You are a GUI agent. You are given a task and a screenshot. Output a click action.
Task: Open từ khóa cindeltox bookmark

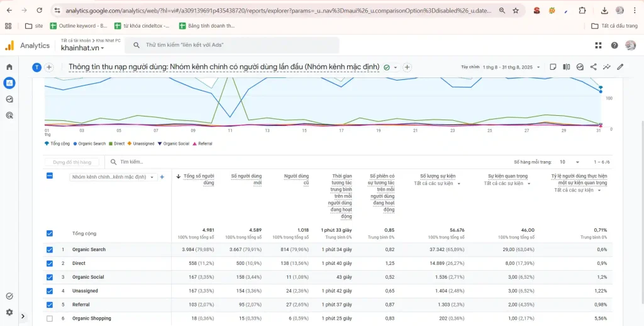click(x=142, y=26)
